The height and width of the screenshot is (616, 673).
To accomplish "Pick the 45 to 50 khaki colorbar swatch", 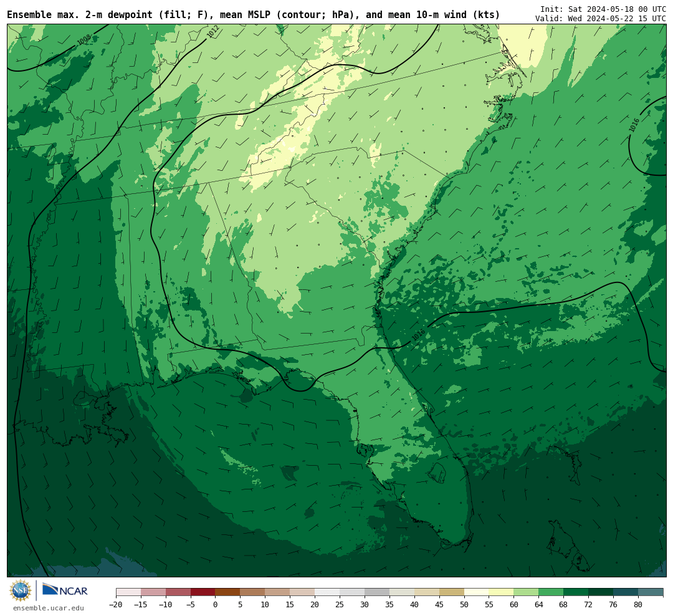I will pyautogui.click(x=452, y=592).
